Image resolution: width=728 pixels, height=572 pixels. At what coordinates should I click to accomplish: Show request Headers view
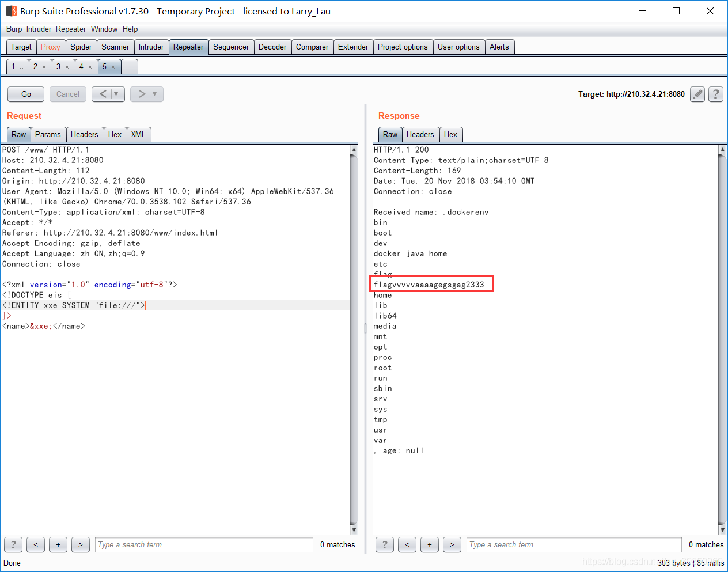coord(85,134)
